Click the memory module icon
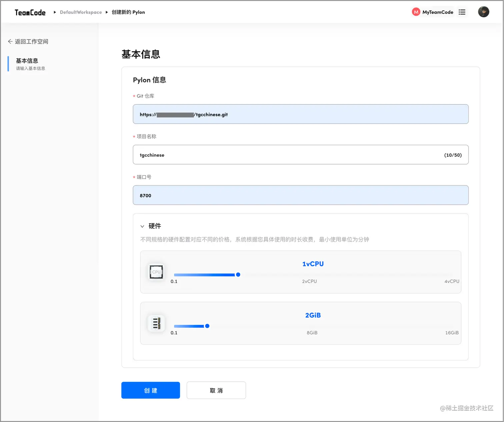The image size is (504, 422). 156,323
